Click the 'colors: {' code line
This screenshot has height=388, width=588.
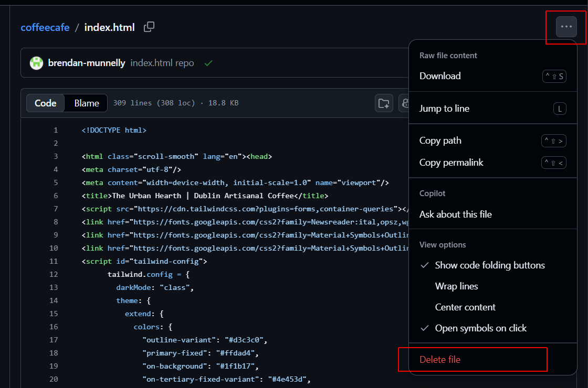(x=153, y=327)
